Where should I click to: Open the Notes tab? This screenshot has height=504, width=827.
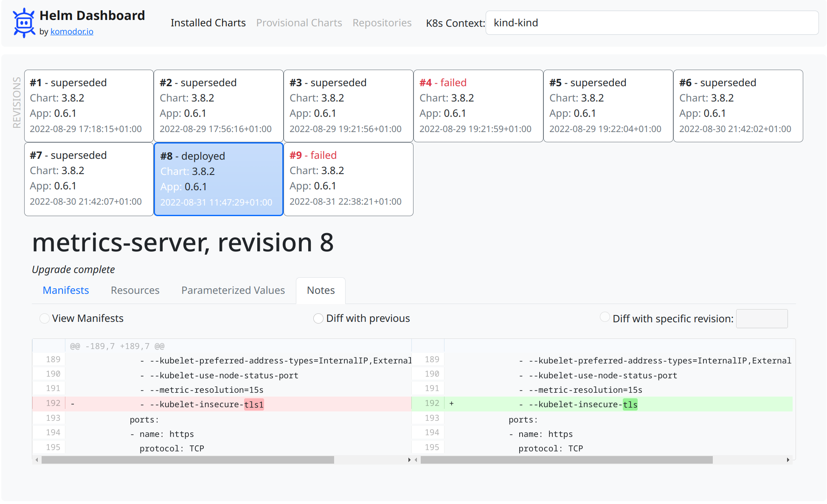click(321, 290)
